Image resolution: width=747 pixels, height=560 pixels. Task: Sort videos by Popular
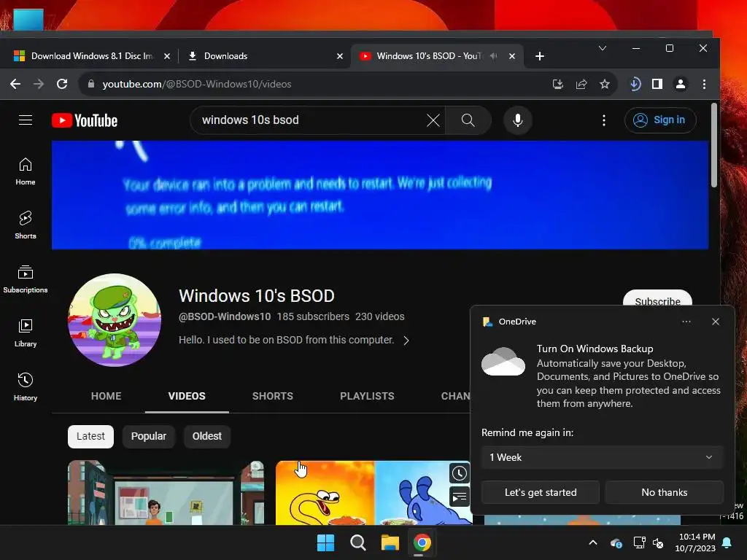(149, 437)
